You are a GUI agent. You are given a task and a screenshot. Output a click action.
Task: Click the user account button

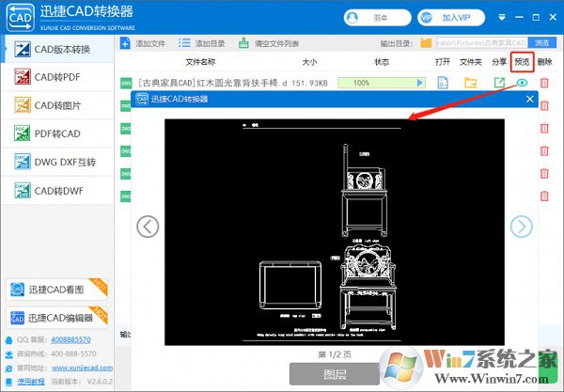tap(377, 18)
